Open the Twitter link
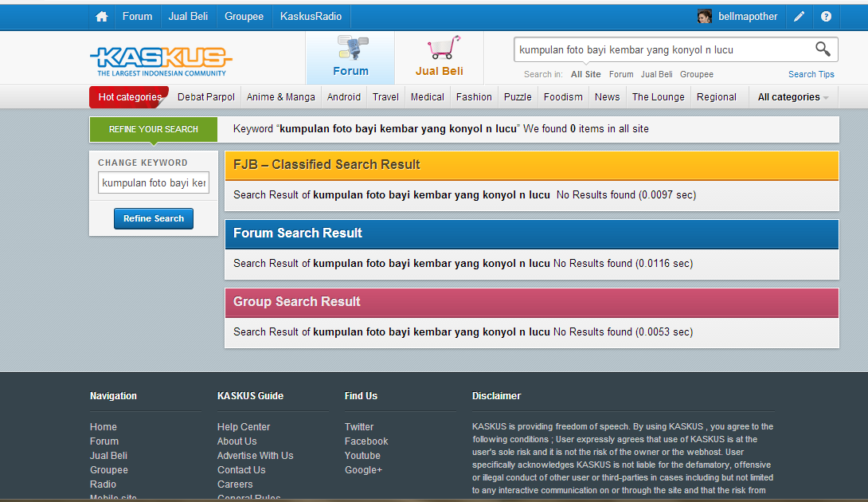Viewport: 868px width, 502px height. click(359, 426)
